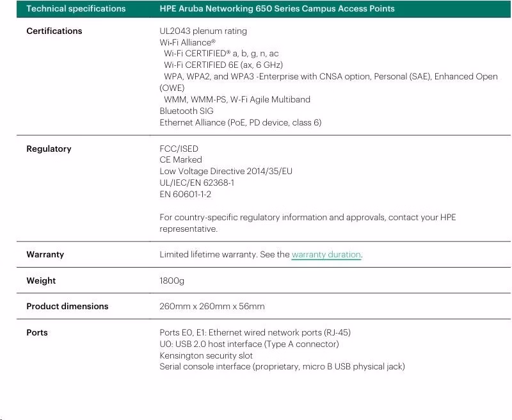This screenshot has width=512, height=420.
Task: Click 'WMM, WMM-PS, W-Fi Agile Multiband' line
Action: pos(237,99)
